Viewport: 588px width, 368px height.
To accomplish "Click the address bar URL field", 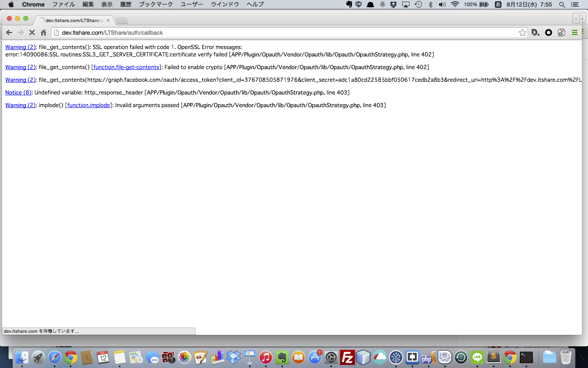I will 286,33.
